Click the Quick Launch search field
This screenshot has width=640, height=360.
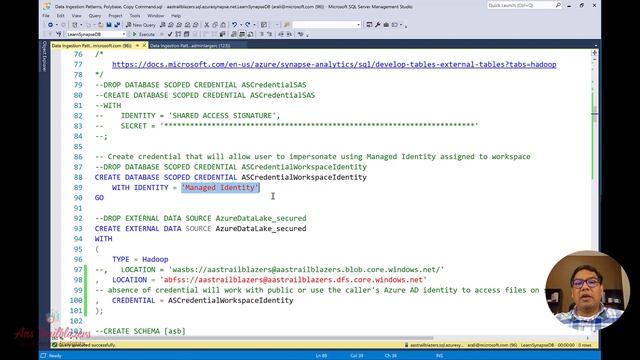[x=524, y=5]
